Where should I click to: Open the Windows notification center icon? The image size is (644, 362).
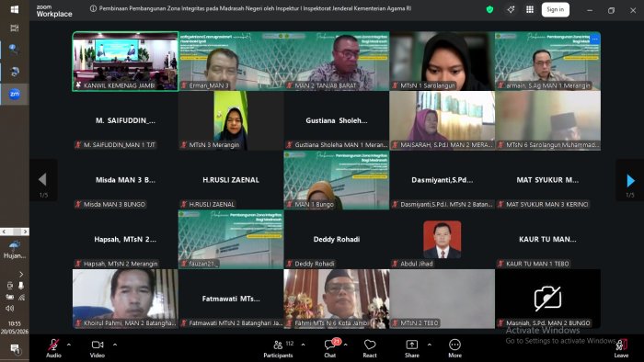[15, 349]
